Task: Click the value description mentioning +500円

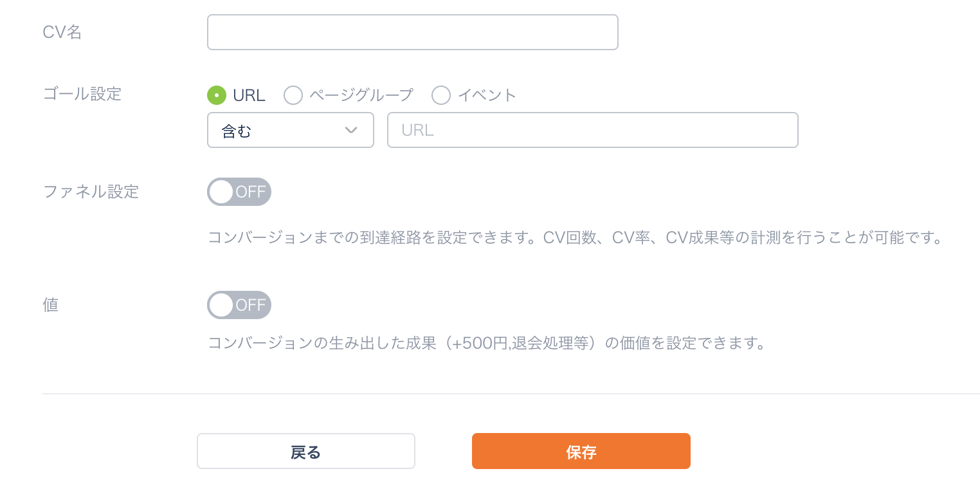Action: coord(487,343)
